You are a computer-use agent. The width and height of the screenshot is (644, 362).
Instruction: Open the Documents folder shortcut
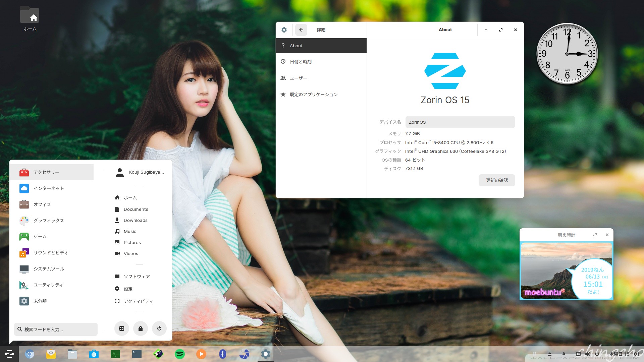pyautogui.click(x=131, y=209)
